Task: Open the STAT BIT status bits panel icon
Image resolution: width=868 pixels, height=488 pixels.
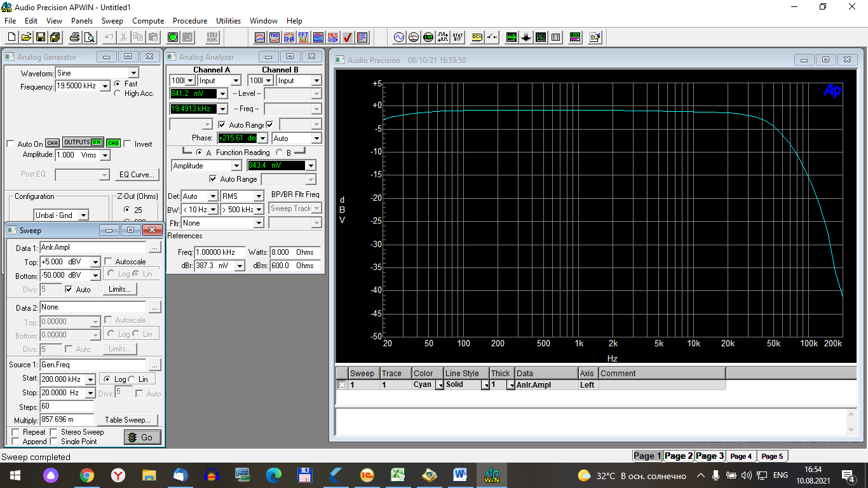Action: coord(458,37)
